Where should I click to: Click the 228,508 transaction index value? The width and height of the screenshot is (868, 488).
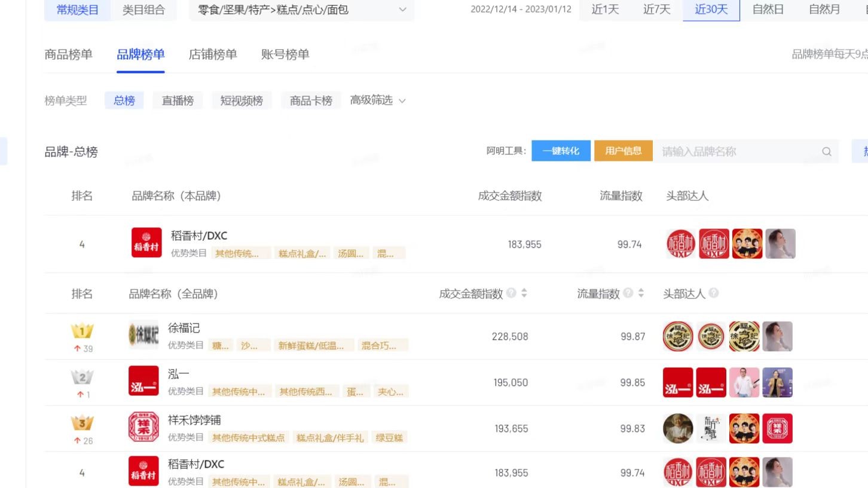point(510,336)
